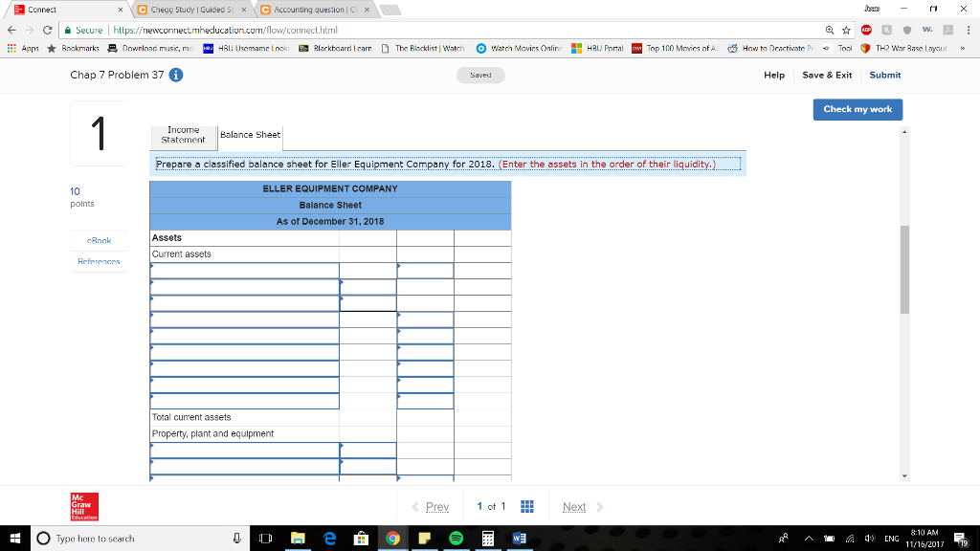Click the problem info icon
Screen dimensions: 980x551
tap(176, 75)
